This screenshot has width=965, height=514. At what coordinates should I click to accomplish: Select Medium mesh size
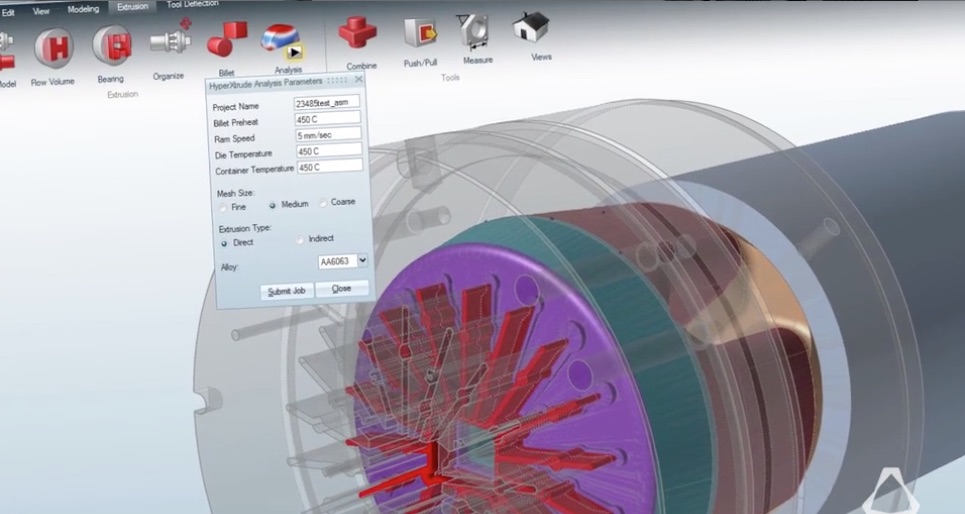click(272, 205)
